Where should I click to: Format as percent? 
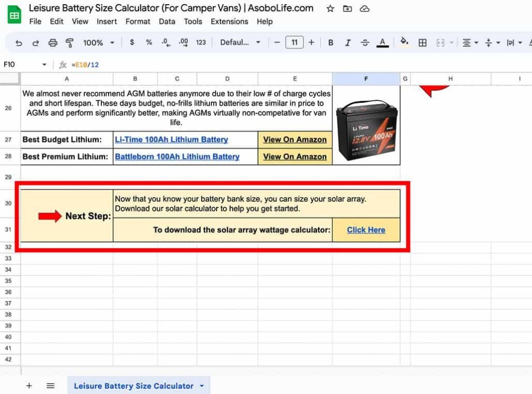coord(149,43)
